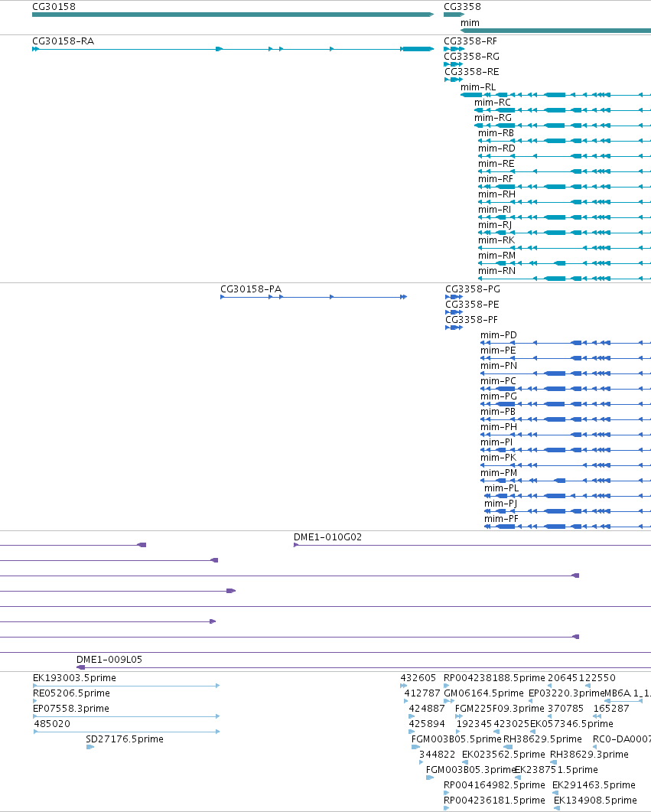Click the mim-RI transcript label
This screenshot has width=651, height=812.
point(495,209)
